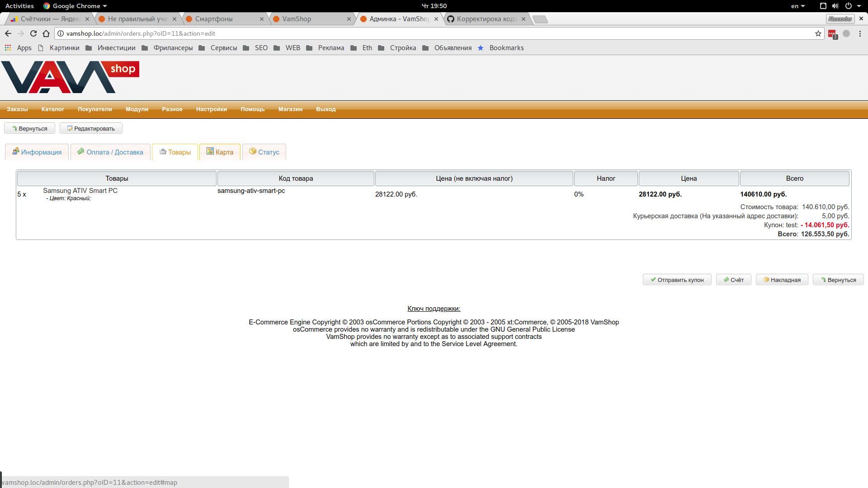Image resolution: width=868 pixels, height=488 pixels.
Task: Click the red extension icon in the toolbar
Action: pos(832,33)
